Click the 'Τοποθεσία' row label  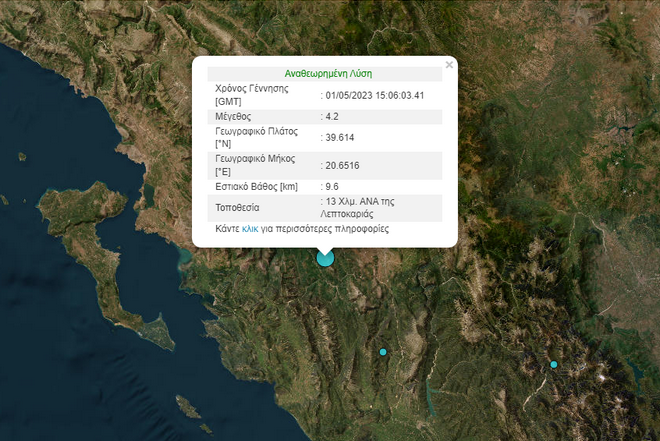[237, 207]
